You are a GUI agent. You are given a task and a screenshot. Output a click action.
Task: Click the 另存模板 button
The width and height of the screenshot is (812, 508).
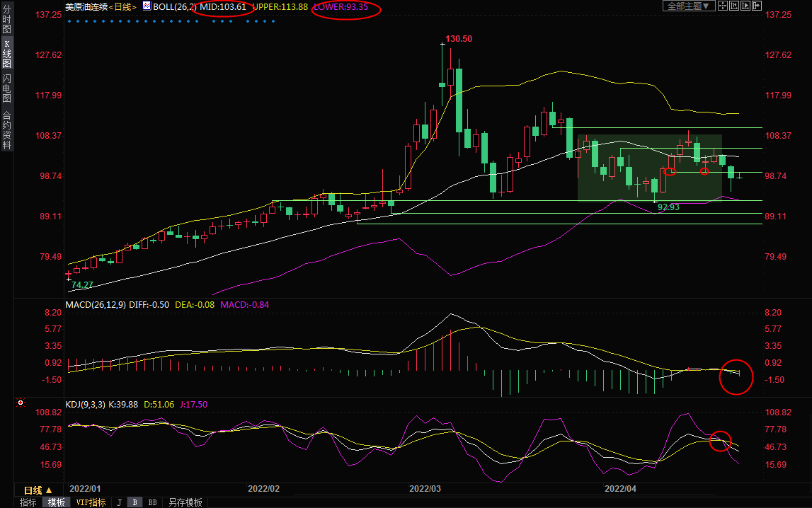pyautogui.click(x=185, y=502)
